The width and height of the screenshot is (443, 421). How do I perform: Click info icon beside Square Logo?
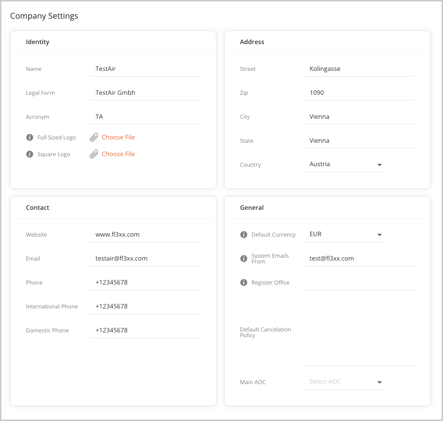click(30, 154)
